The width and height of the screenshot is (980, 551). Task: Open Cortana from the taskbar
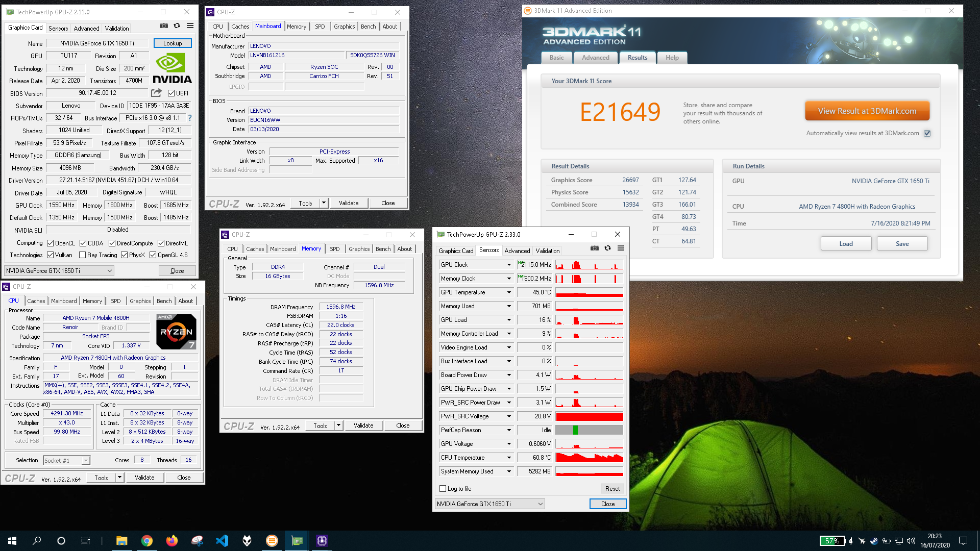(61, 541)
